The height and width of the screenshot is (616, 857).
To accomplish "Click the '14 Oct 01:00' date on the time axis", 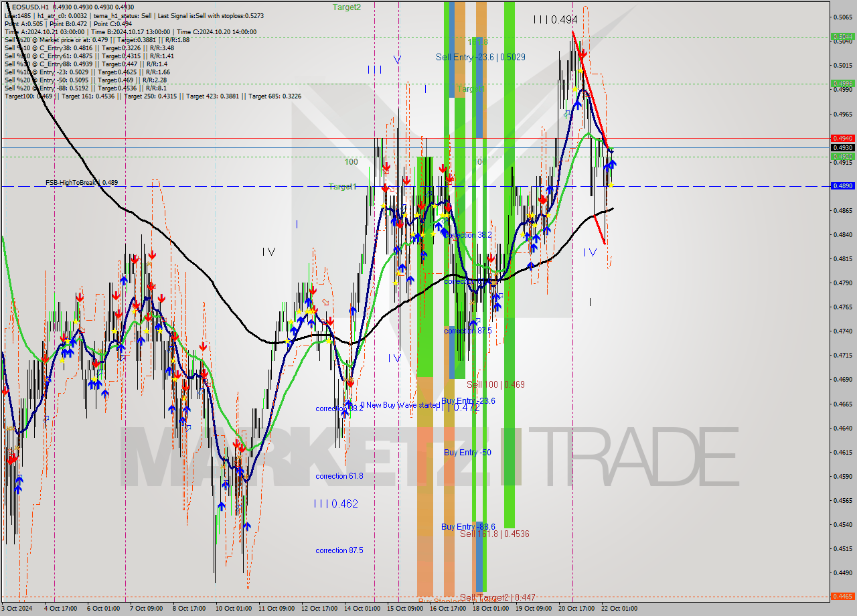I will coord(362,609).
